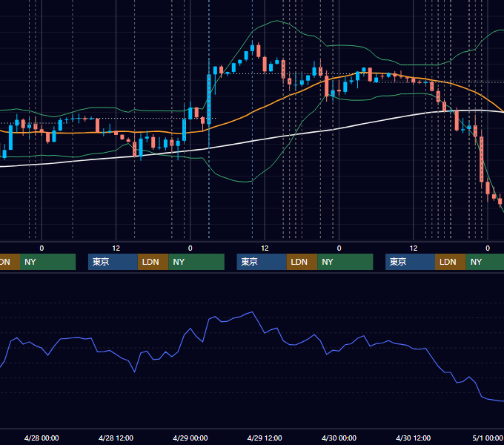Click the "4/29 12:00" date label
Image resolution: width=504 pixels, height=445 pixels.
tap(265, 438)
